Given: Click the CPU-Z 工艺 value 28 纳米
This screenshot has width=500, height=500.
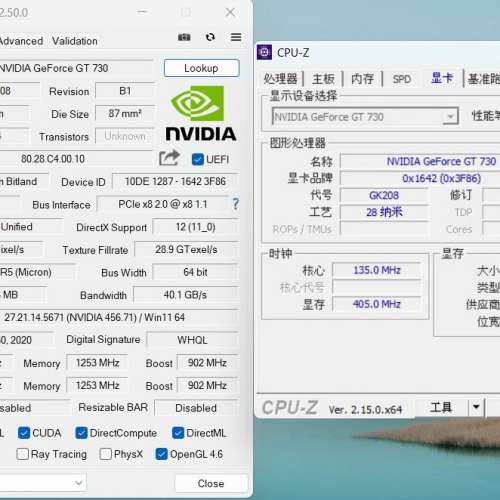Looking at the screenshot, I should point(384,212).
